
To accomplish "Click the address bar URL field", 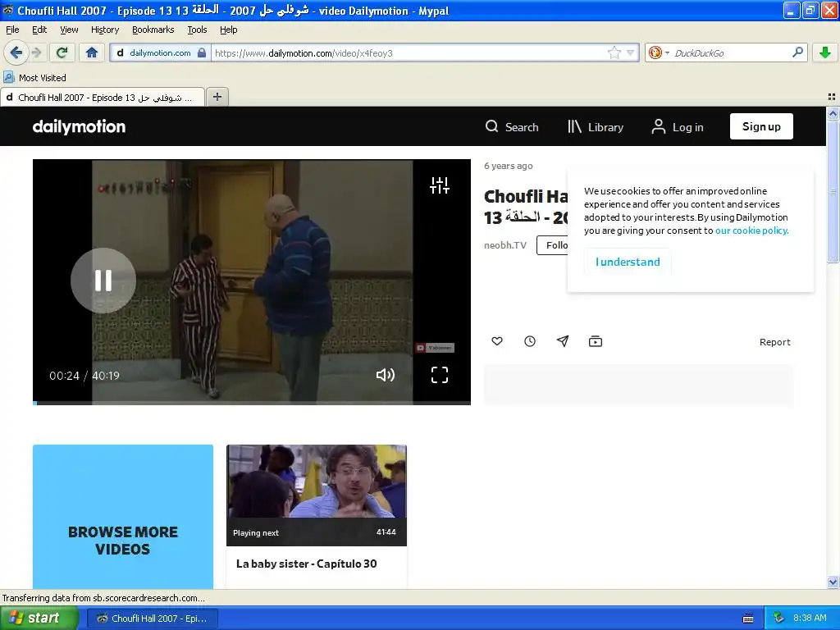I will coord(410,52).
